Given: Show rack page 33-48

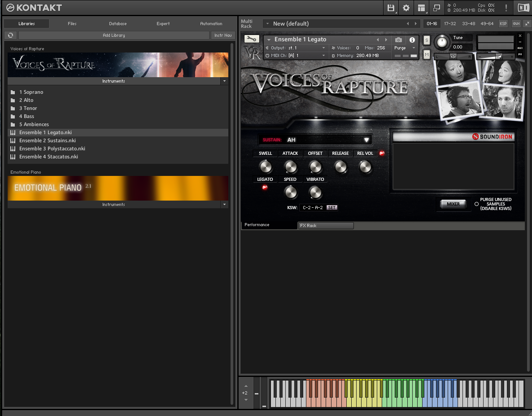Looking at the screenshot, I should [469, 24].
